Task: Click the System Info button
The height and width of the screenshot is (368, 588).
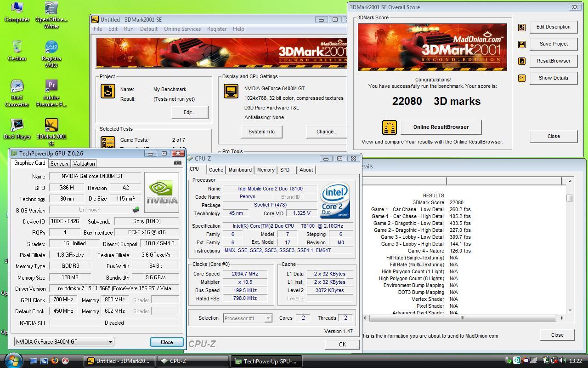Action: click(261, 132)
